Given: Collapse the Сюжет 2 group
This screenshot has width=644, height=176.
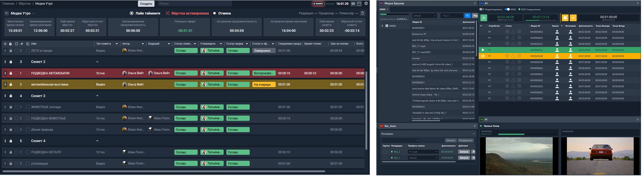Looking at the screenshot, I should pos(97,62).
